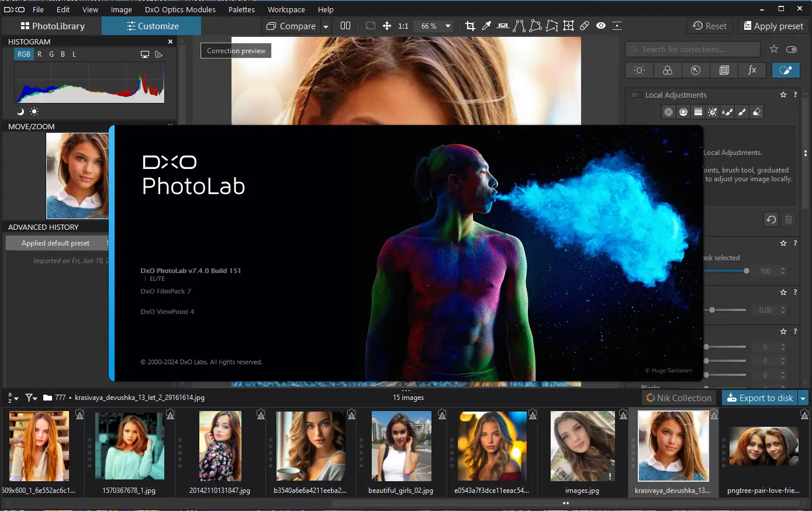The height and width of the screenshot is (511, 812).
Task: Expand the Compare dropdown arrow
Action: click(326, 26)
